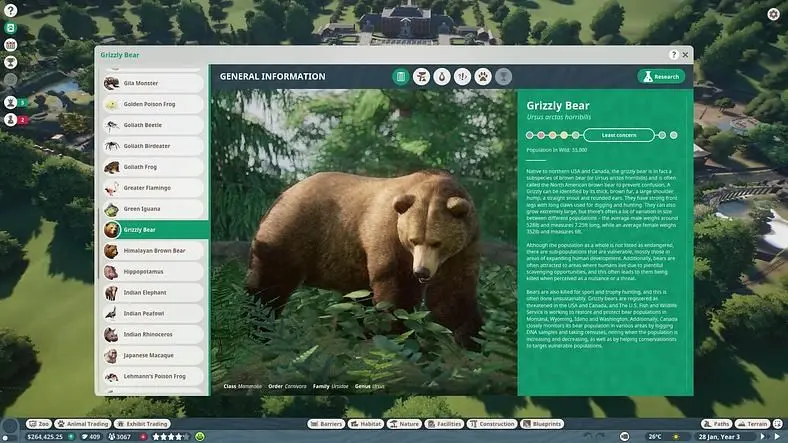Screen dimensions: 788x443
Task: Select Indian Rhinoceros in the list
Action: (153, 334)
